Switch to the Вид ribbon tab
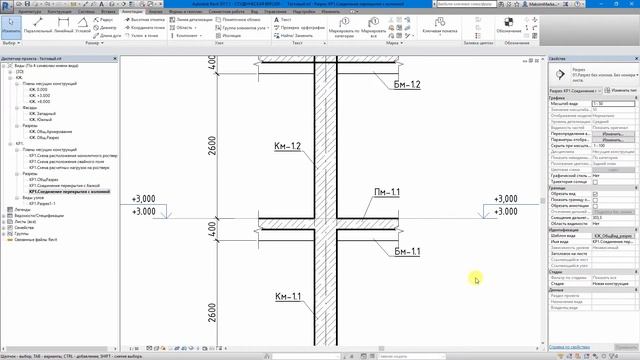 tap(254, 12)
